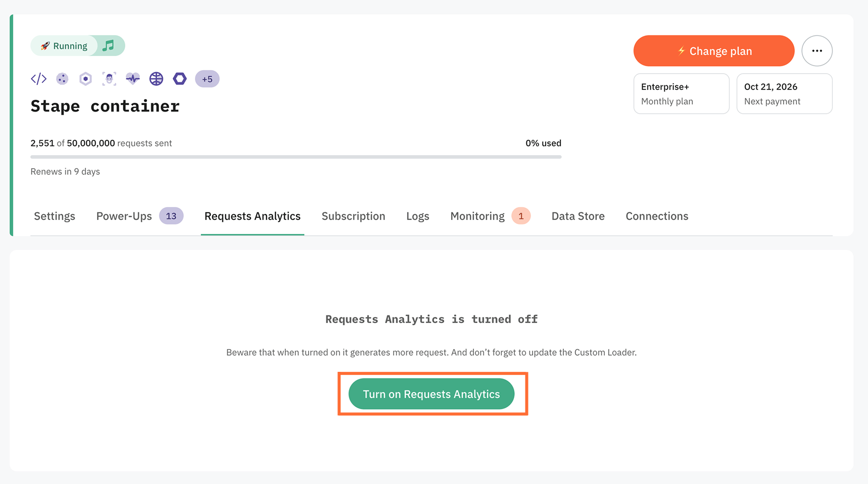Turn on Requests Analytics
This screenshot has height=484, width=868.
[431, 394]
